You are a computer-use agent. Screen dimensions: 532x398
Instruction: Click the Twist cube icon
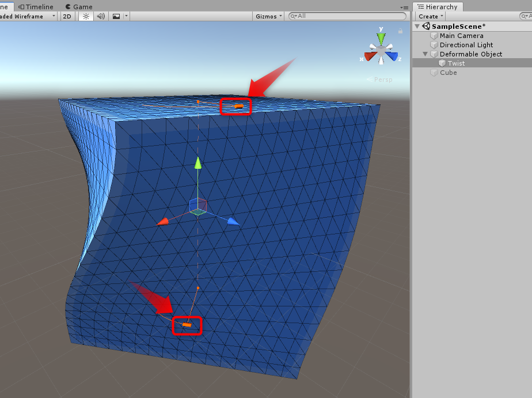click(442, 63)
